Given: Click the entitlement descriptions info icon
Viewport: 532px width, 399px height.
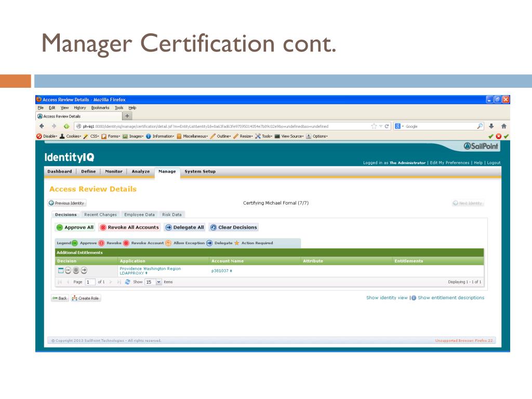Looking at the screenshot, I should 414,298.
